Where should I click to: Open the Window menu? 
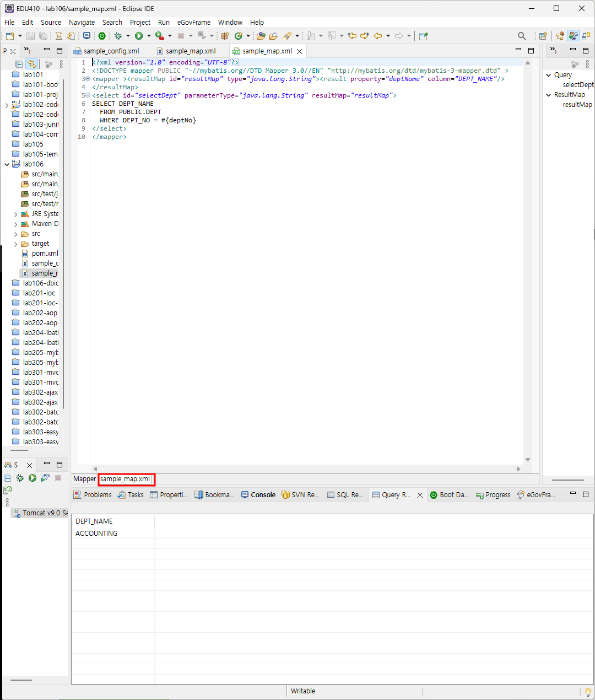(230, 23)
